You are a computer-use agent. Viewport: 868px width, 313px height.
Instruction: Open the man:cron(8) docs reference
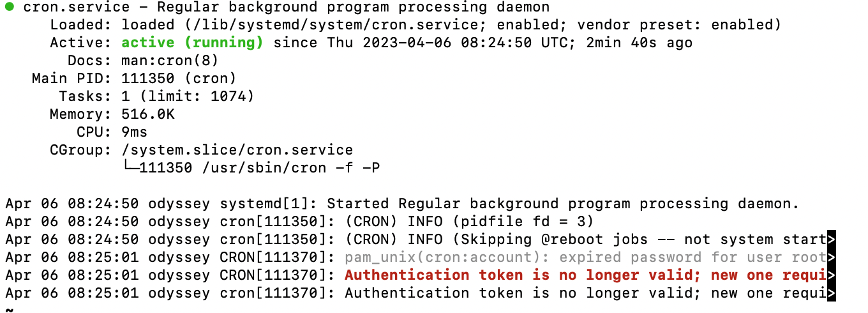(x=170, y=61)
